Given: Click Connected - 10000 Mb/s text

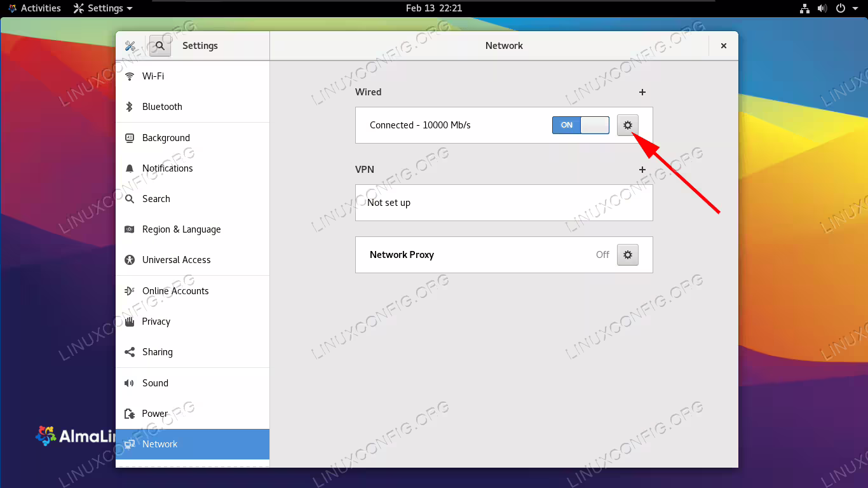Looking at the screenshot, I should [x=420, y=125].
